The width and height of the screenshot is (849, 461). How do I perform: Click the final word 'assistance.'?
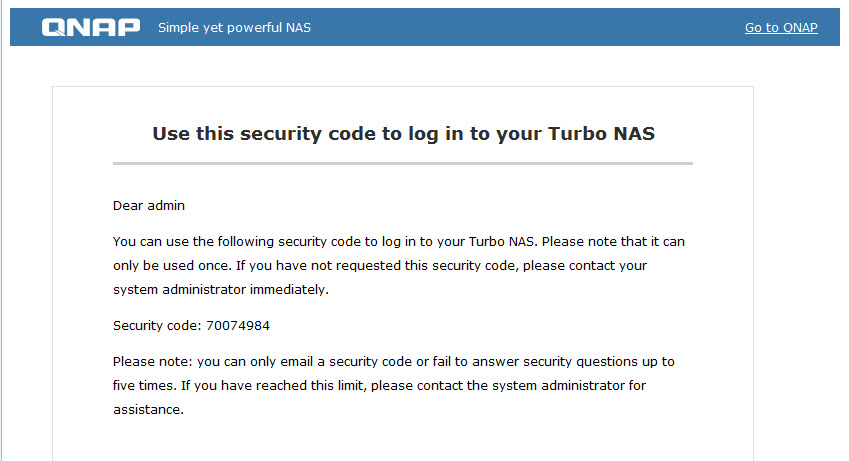click(148, 410)
